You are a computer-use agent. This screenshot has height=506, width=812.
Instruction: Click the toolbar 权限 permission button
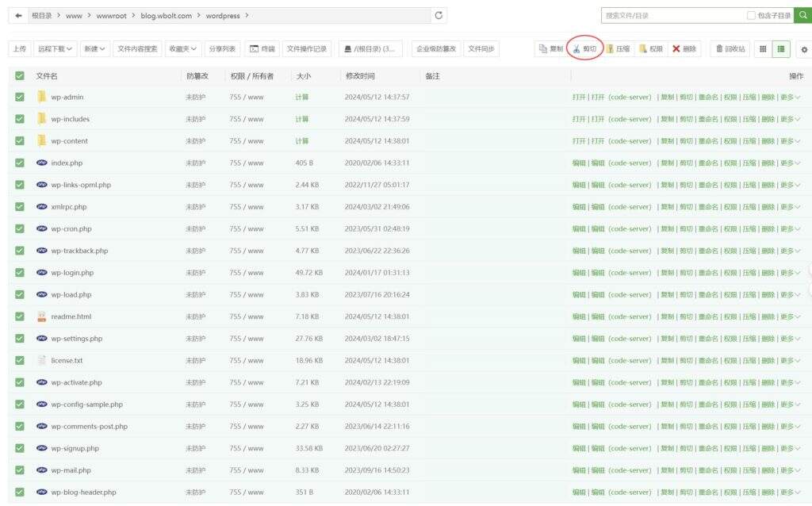coord(651,48)
